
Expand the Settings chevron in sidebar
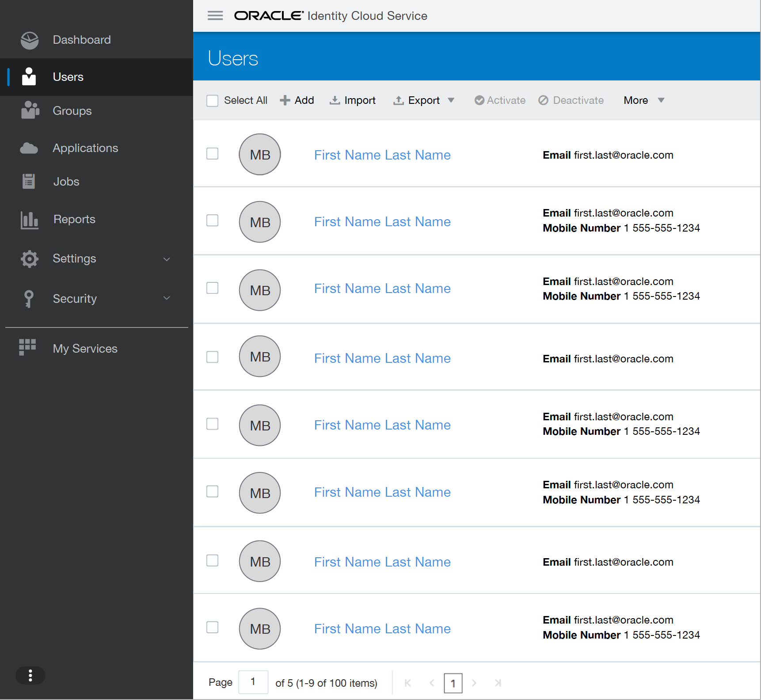click(167, 259)
